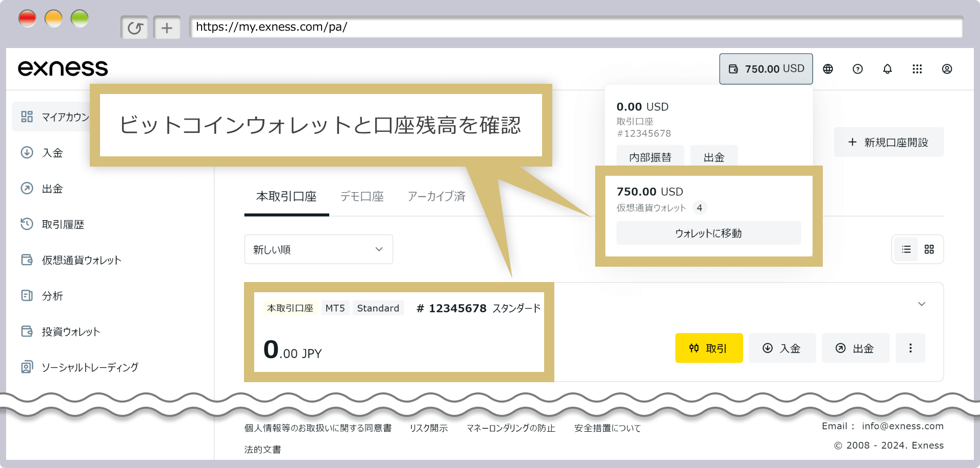This screenshot has width=980, height=468.
Task: Open the リスク開示 footer link
Action: pos(429,428)
